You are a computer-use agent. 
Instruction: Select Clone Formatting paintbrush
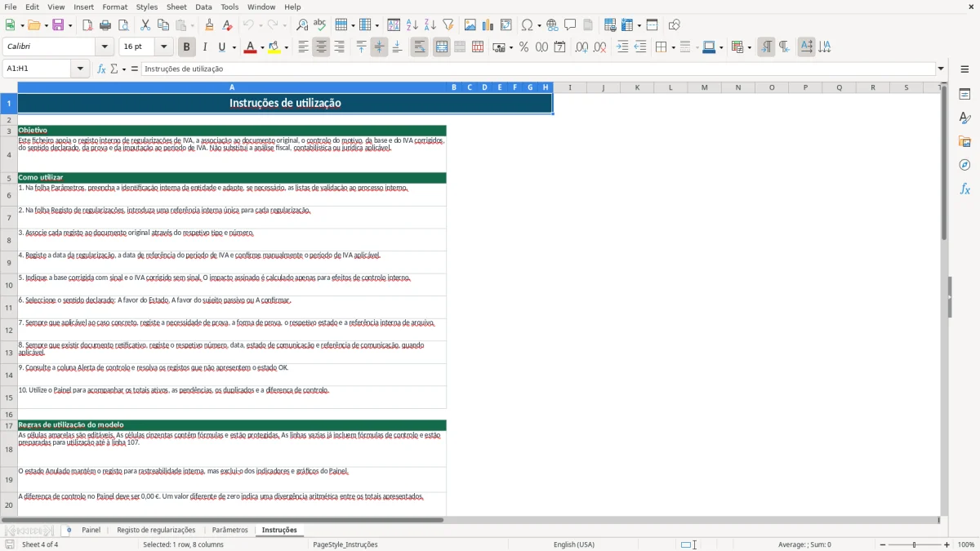click(x=209, y=25)
